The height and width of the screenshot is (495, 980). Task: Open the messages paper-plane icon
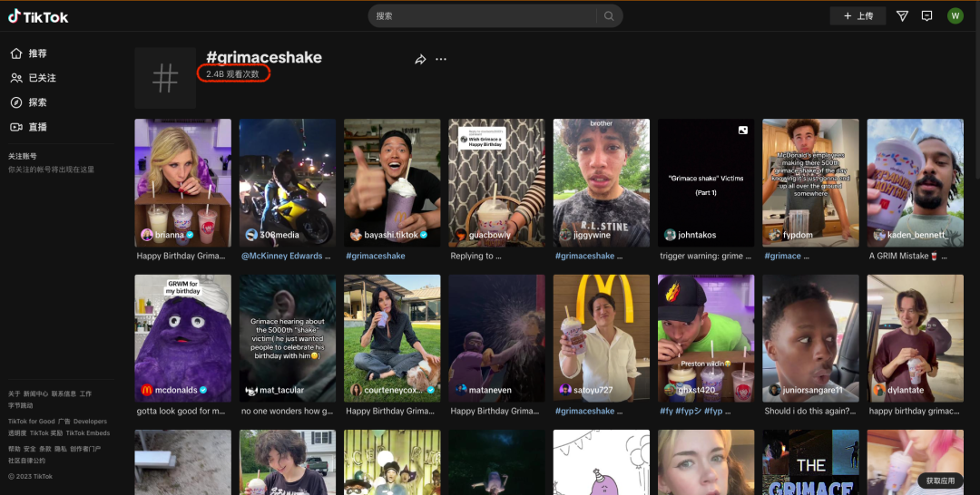point(902,16)
